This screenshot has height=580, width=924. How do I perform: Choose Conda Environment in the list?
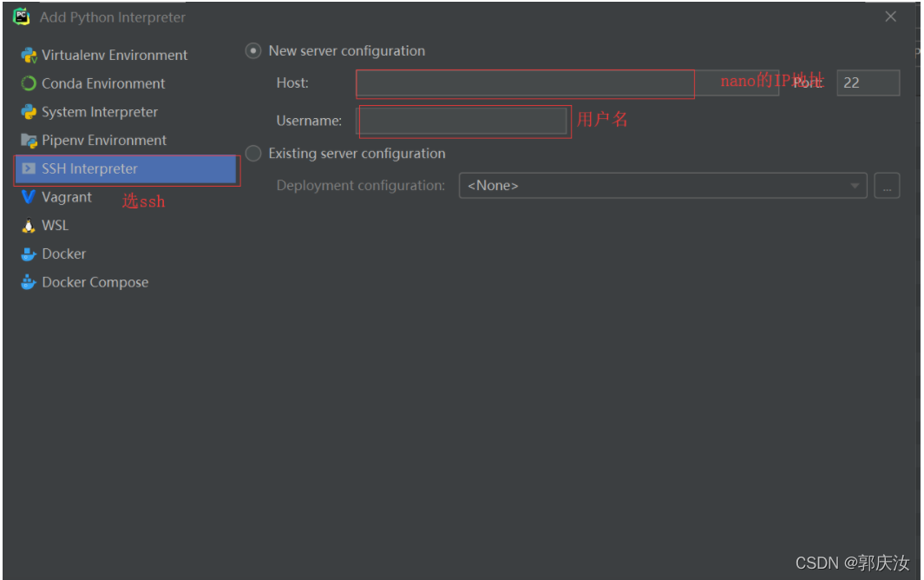(103, 83)
